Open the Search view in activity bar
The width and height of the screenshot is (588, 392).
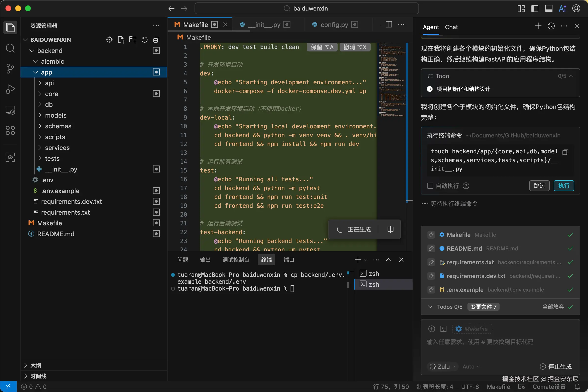click(10, 48)
